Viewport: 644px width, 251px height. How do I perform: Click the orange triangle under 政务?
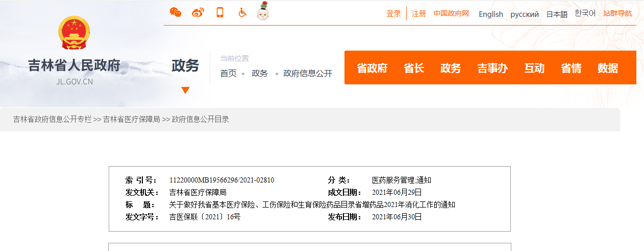coord(185,90)
